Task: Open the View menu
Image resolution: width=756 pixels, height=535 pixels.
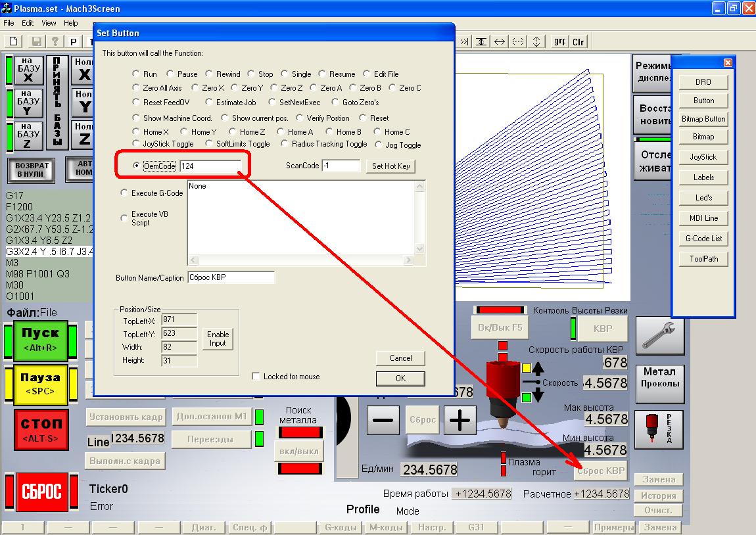Action: [49, 22]
